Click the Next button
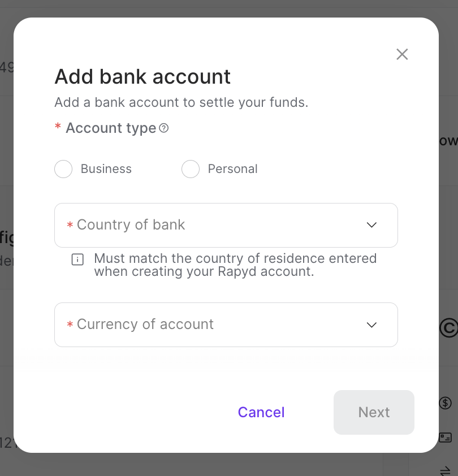 [x=374, y=412]
